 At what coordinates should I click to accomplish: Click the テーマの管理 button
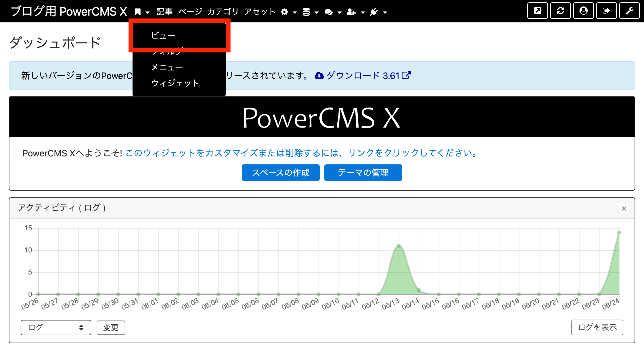363,173
